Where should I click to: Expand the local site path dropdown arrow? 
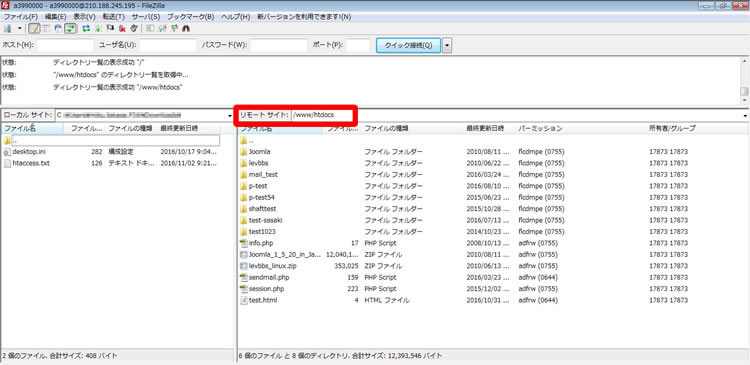click(x=230, y=116)
